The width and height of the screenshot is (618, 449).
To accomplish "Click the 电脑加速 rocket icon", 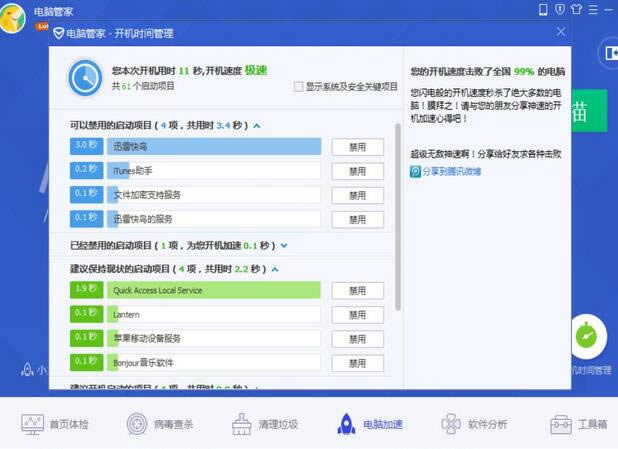I will click(346, 424).
